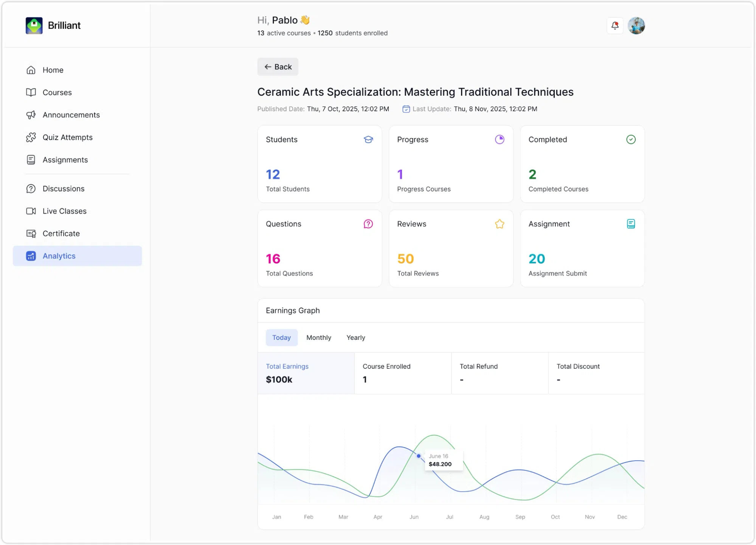Screen dimensions: 756x545
Task: Click the Announcements megaphone icon
Action: coord(31,115)
